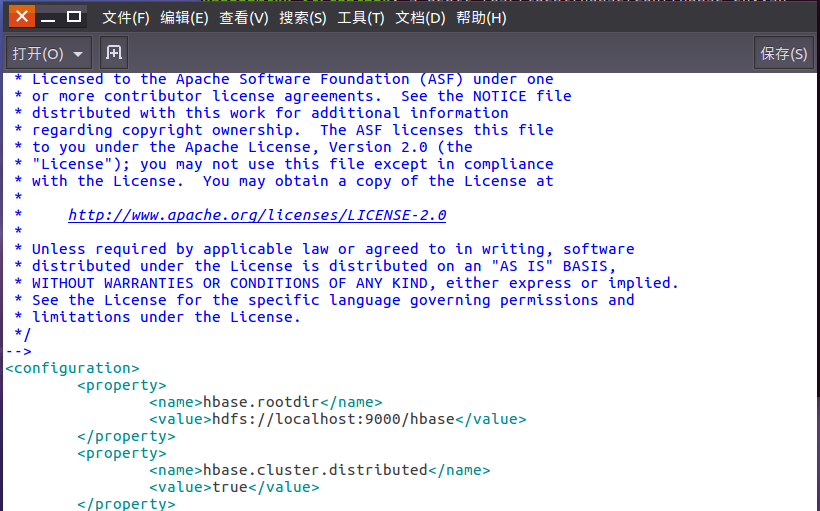Click the true value text
The height and width of the screenshot is (511, 820).
pos(230,487)
